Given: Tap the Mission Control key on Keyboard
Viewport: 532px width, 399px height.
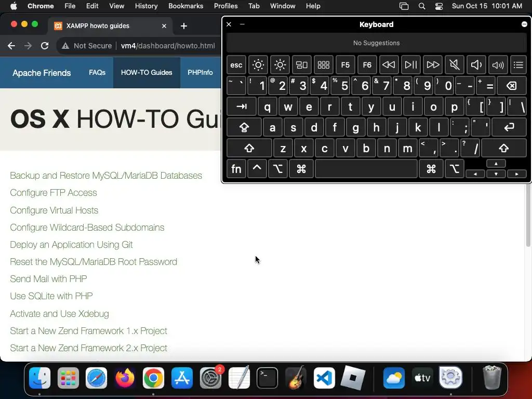Looking at the screenshot, I should click(302, 65).
